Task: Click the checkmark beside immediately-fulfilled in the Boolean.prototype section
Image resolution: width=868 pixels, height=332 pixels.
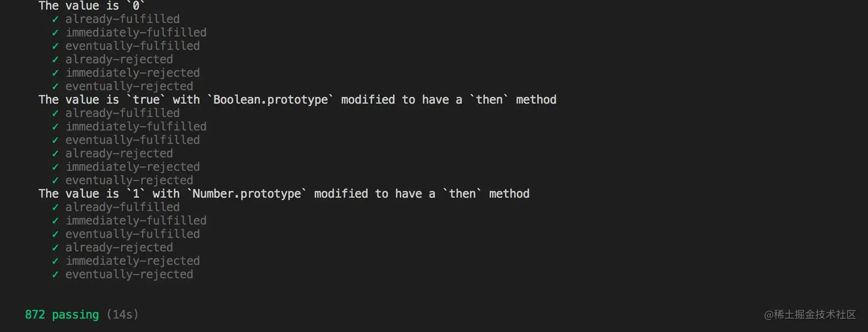Action: [55, 127]
